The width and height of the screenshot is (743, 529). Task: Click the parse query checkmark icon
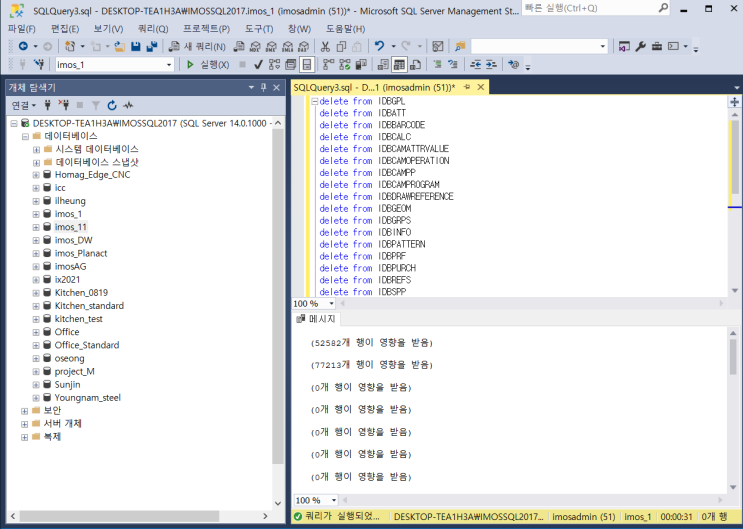click(x=258, y=65)
